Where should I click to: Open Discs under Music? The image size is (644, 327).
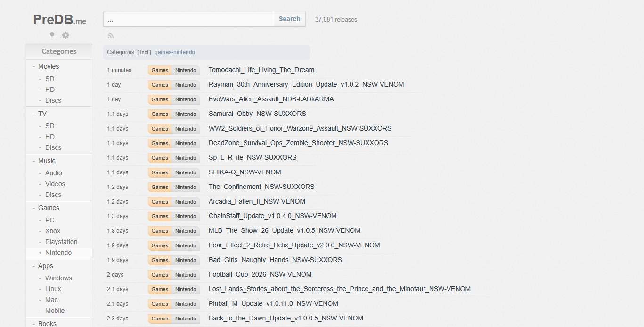pos(53,195)
